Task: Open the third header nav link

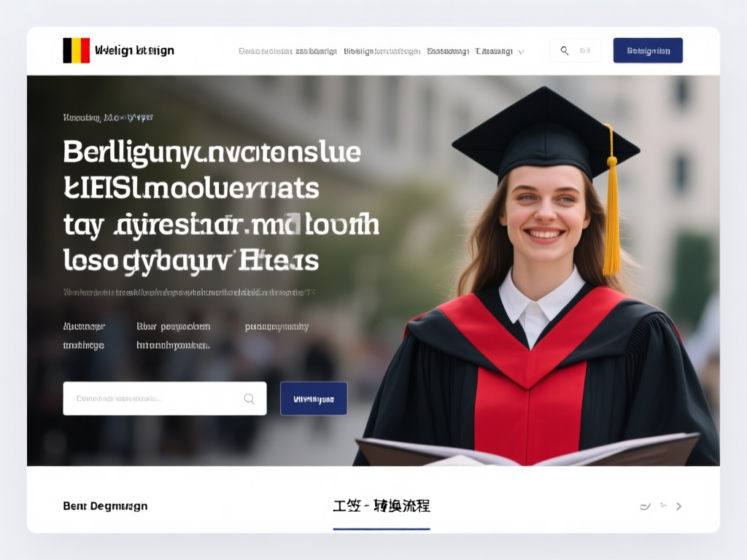Action: [x=448, y=51]
